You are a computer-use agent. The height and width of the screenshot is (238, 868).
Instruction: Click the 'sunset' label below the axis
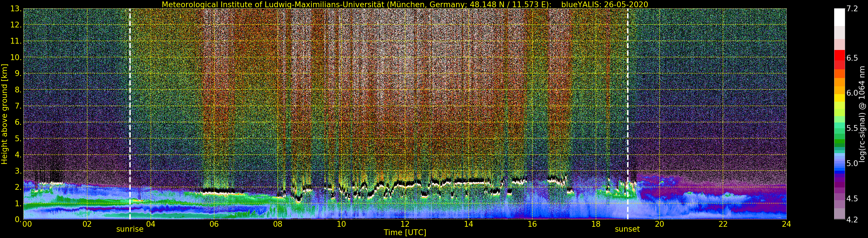coord(627,229)
